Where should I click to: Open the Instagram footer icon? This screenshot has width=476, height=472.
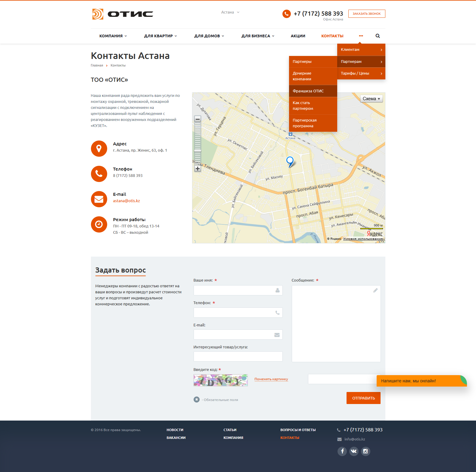coord(366,451)
